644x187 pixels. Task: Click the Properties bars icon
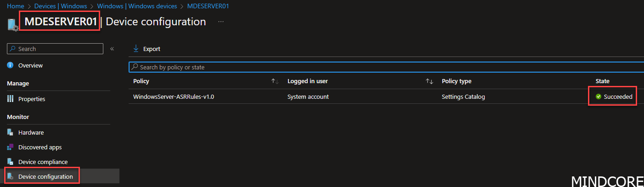10,99
